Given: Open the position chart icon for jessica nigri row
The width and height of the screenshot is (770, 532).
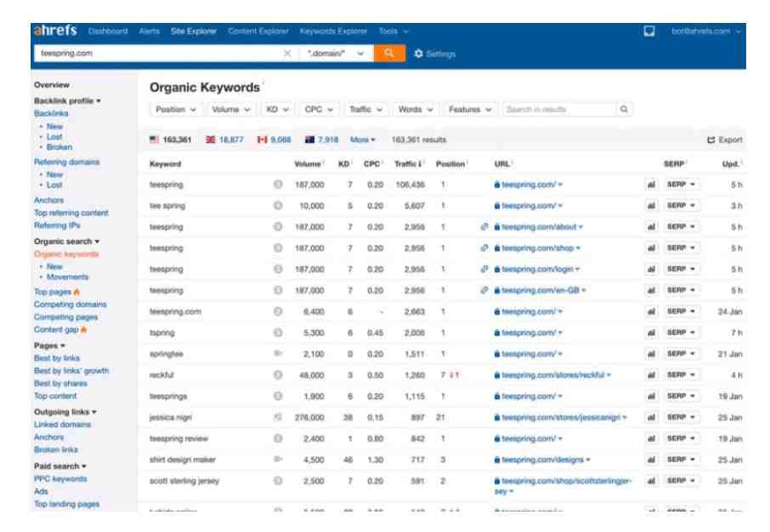Looking at the screenshot, I should click(x=651, y=417).
